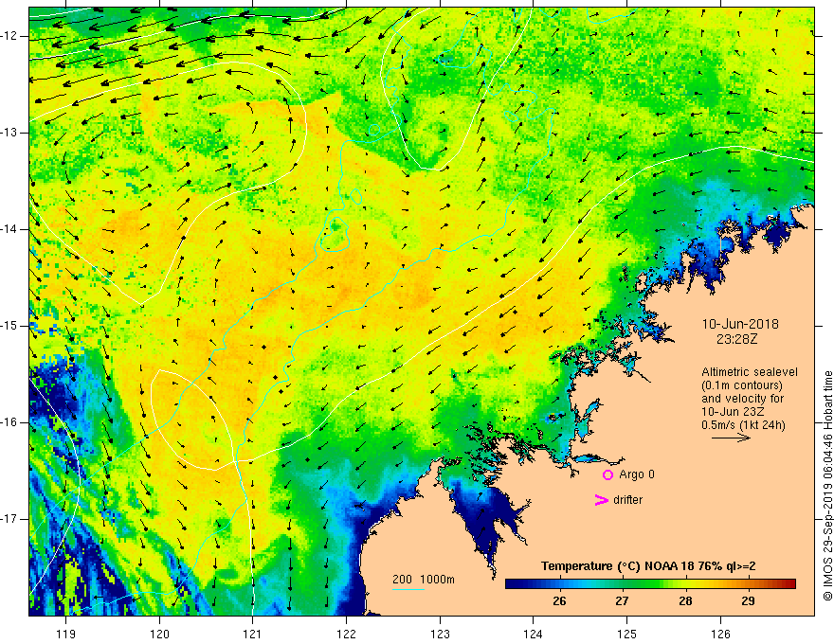Click the '200 1000m' bathymetry label

click(x=424, y=580)
